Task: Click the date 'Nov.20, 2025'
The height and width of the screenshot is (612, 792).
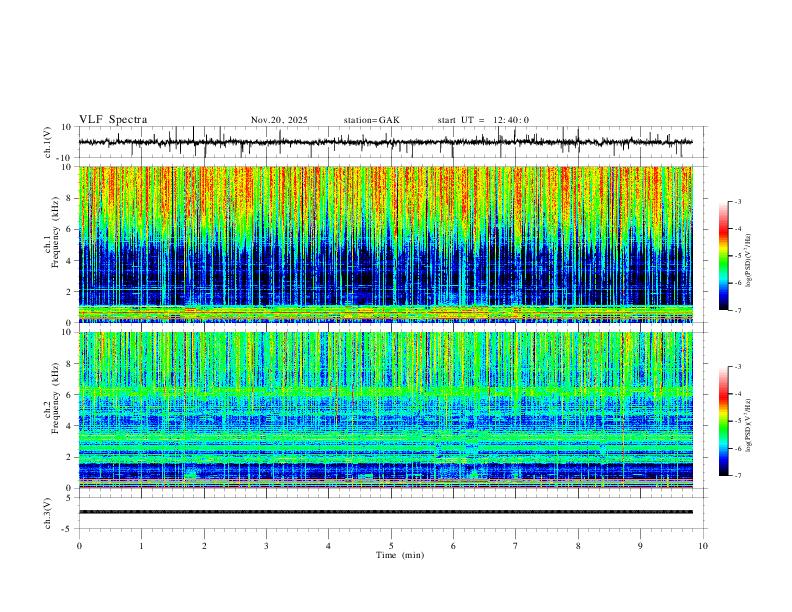Action: 279,120
